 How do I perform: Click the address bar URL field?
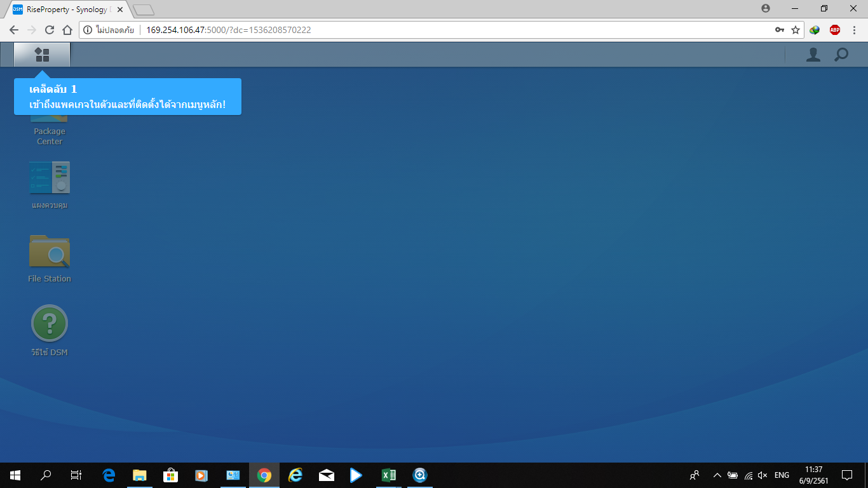click(445, 30)
